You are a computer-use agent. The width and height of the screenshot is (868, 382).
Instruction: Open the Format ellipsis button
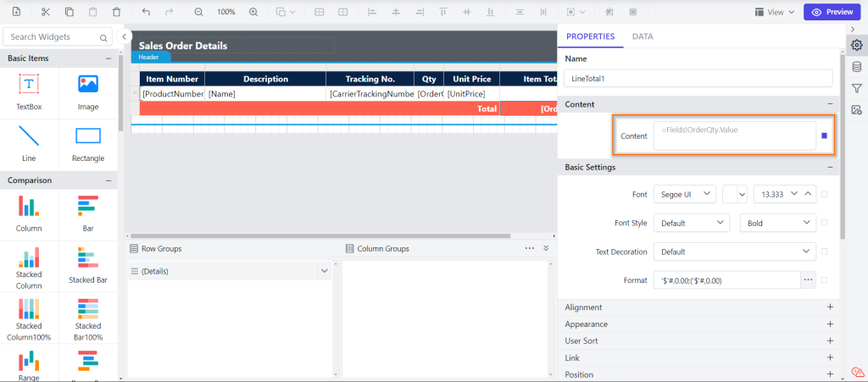click(x=808, y=280)
